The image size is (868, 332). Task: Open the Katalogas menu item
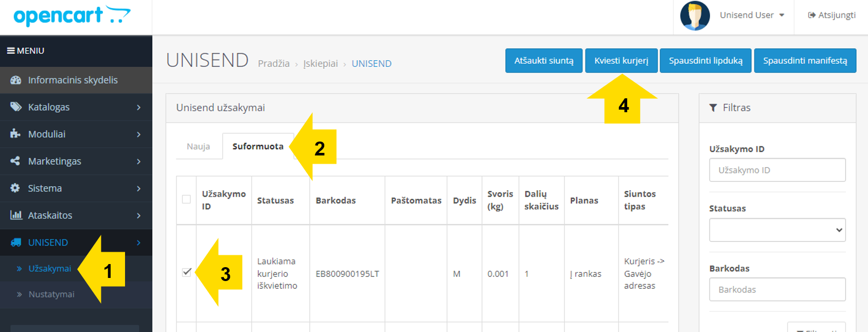[76, 107]
